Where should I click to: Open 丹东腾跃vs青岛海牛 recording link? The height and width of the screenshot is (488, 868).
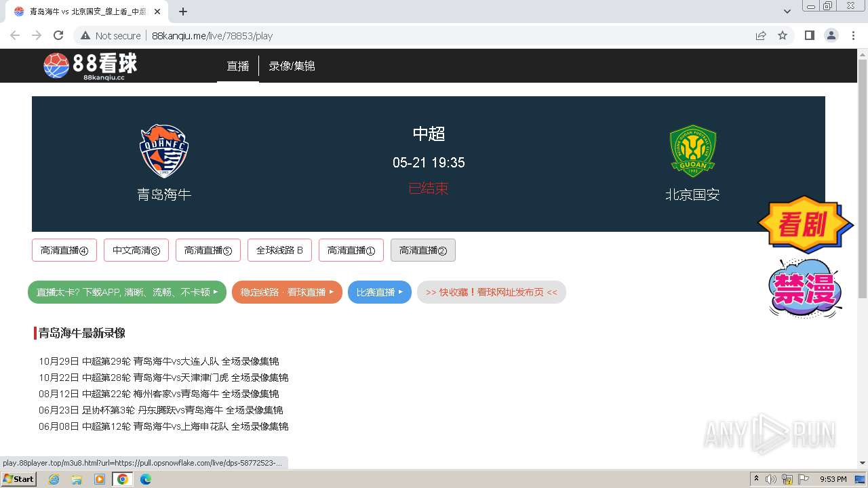tap(161, 410)
